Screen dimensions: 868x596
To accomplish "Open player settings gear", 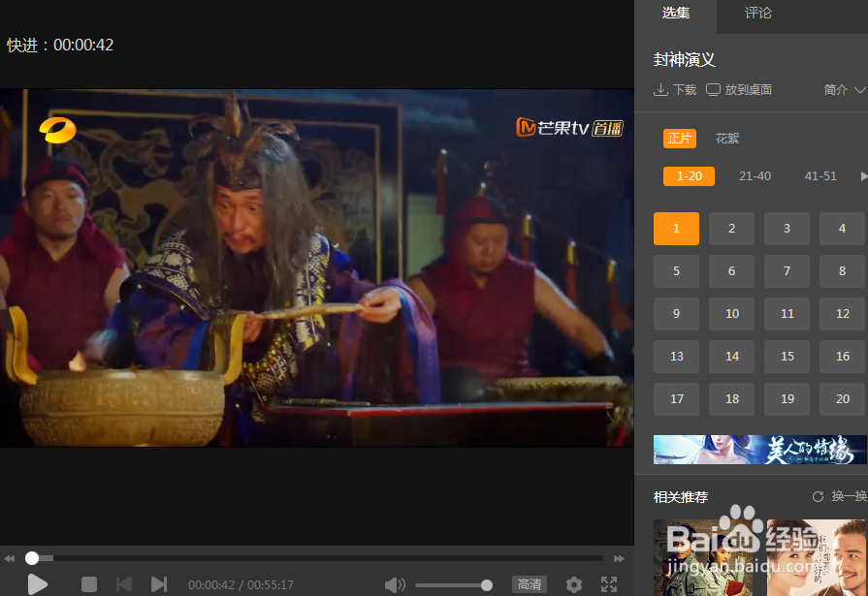I will 574,584.
